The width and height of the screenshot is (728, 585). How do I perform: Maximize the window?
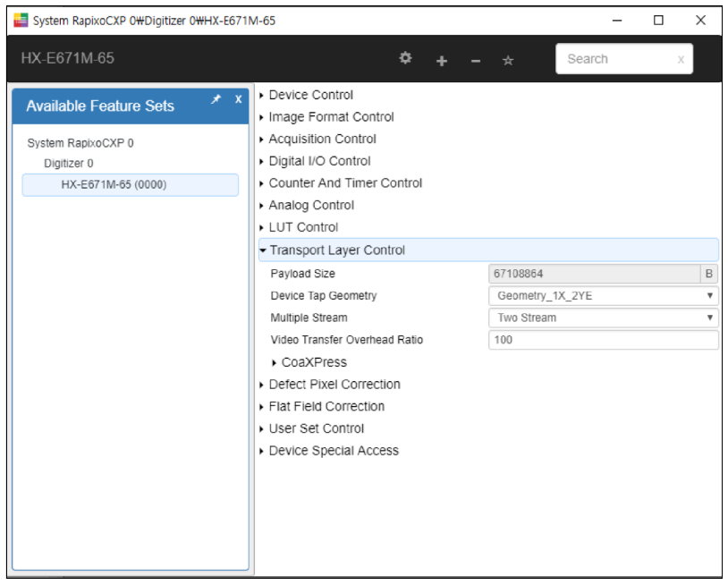pyautogui.click(x=658, y=21)
